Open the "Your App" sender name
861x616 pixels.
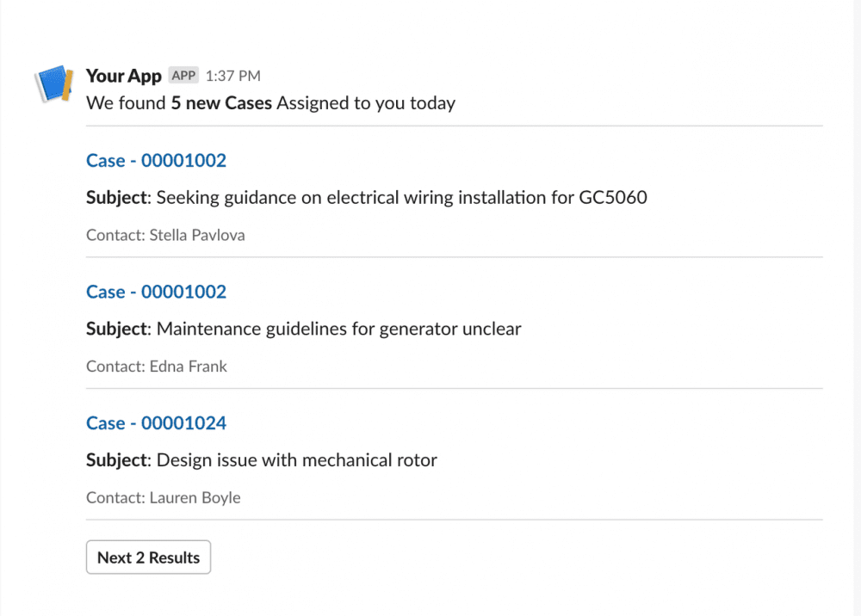coord(124,76)
